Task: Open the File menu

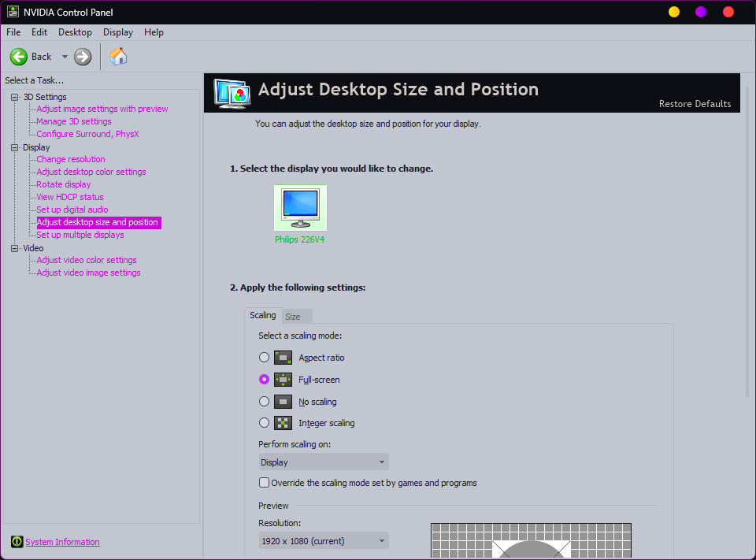Action: coord(13,32)
